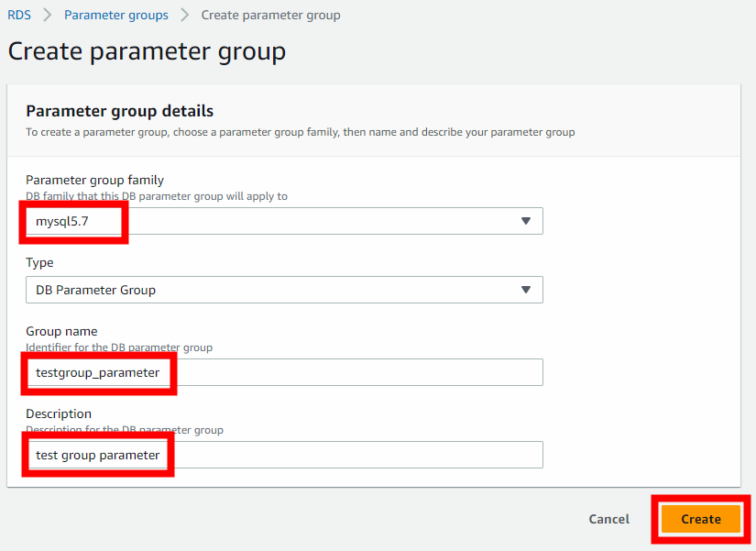Click the Create button
Image resolution: width=756 pixels, height=551 pixels.
(699, 519)
